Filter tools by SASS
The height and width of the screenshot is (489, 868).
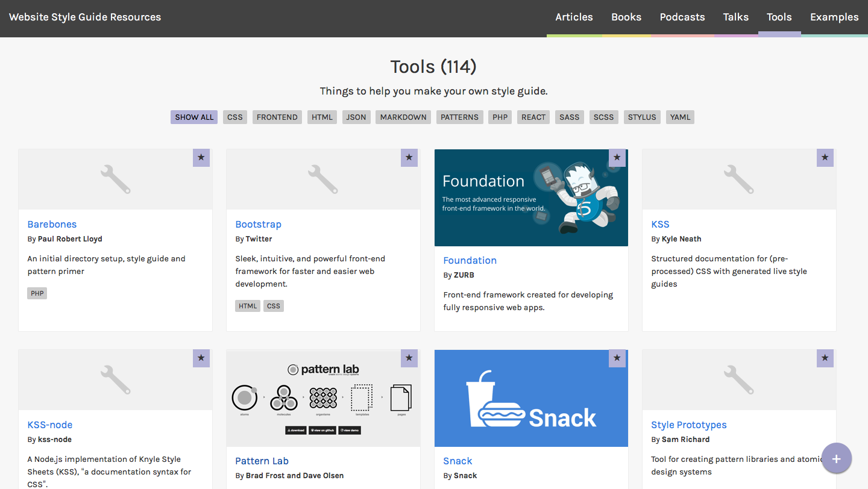pos(569,117)
